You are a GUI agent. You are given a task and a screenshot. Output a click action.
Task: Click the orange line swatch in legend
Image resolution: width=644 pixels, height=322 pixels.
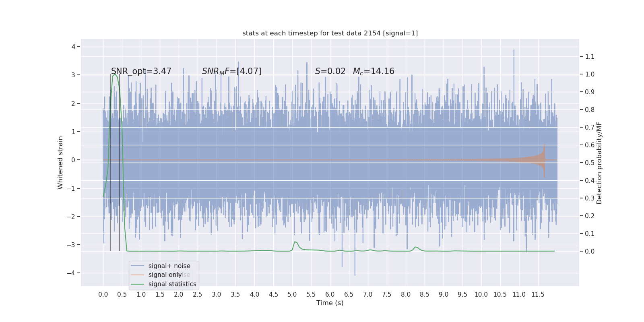pyautogui.click(x=138, y=275)
